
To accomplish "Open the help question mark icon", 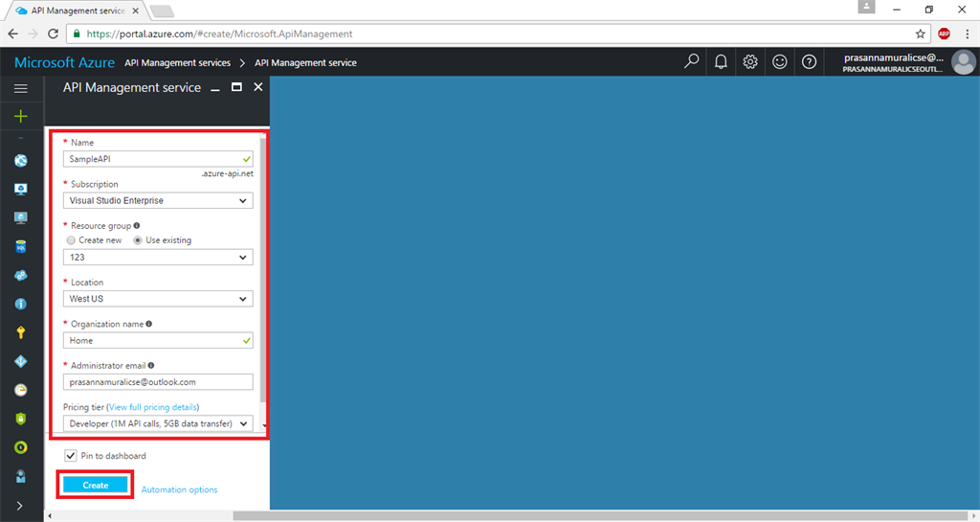I will tap(809, 61).
